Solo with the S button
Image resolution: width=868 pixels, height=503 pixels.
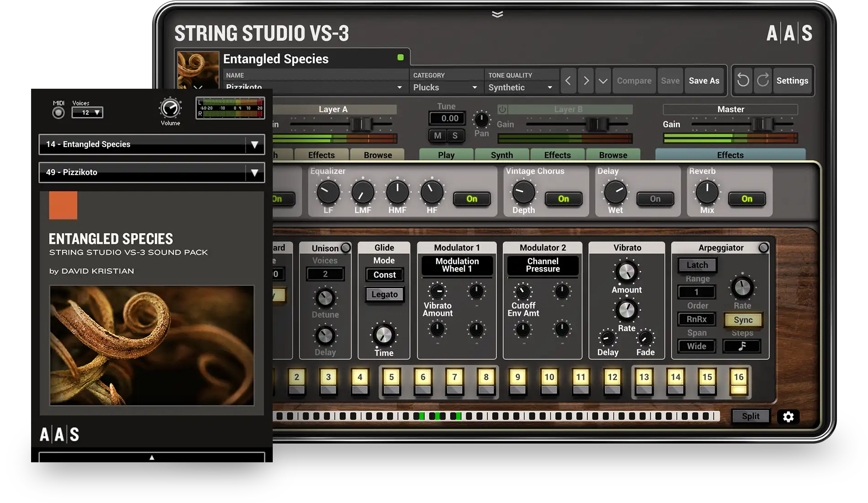pyautogui.click(x=455, y=135)
